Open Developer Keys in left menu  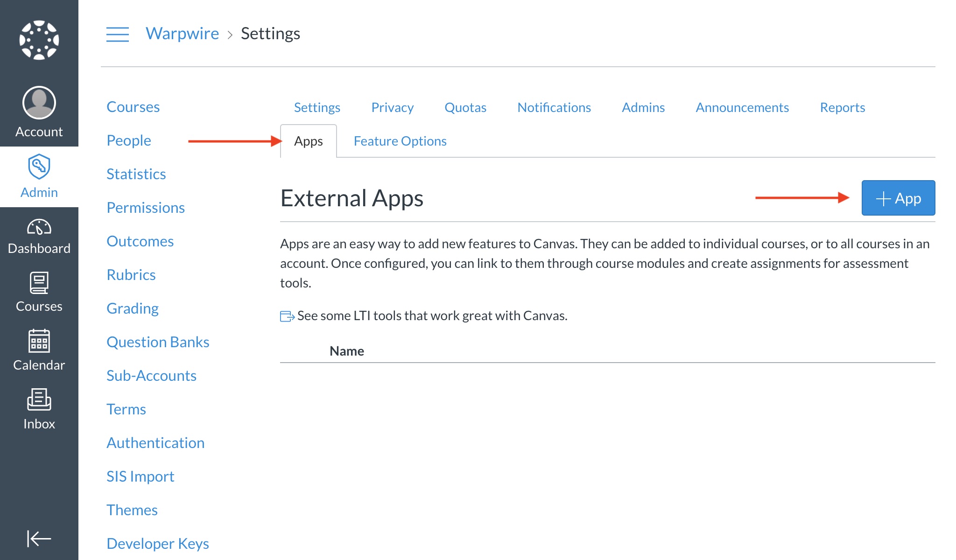click(158, 544)
